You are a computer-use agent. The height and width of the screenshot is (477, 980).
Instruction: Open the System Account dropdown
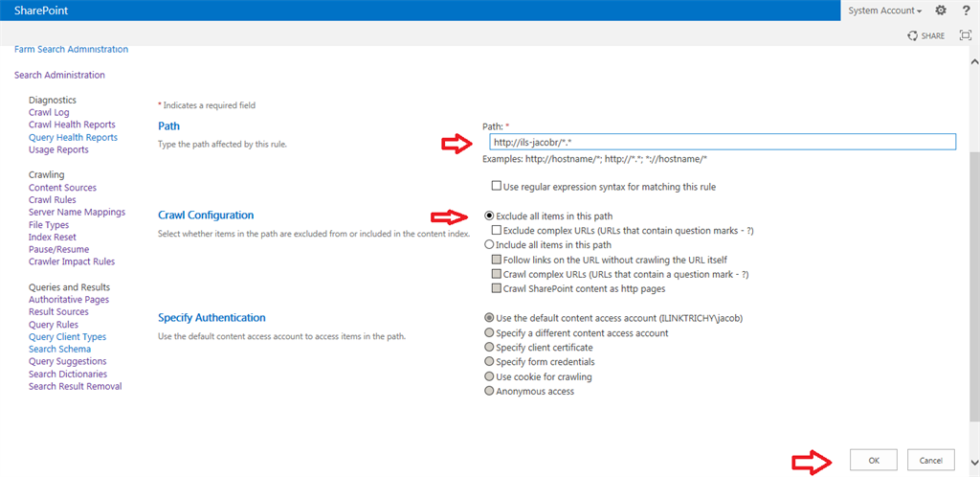[885, 11]
